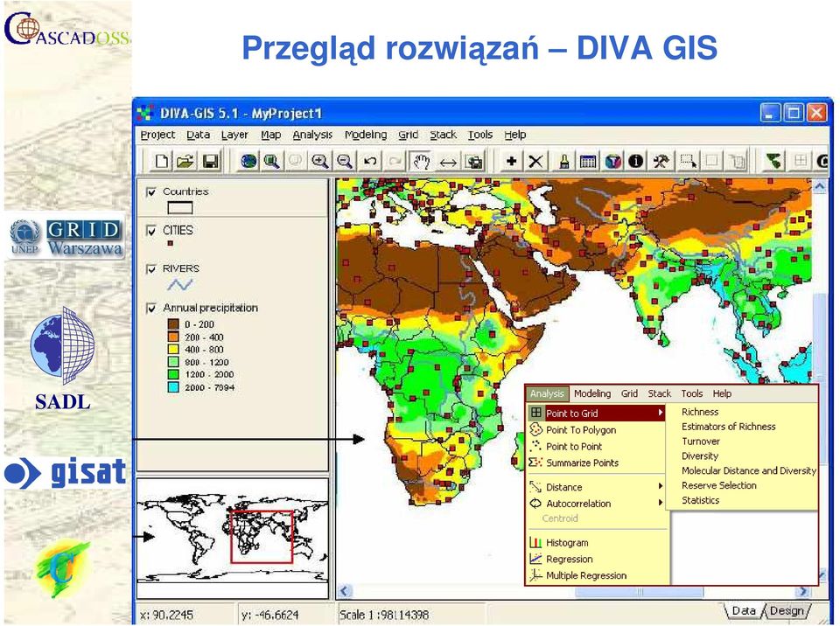Click the Histogram icon in Analysis menu

(x=535, y=542)
